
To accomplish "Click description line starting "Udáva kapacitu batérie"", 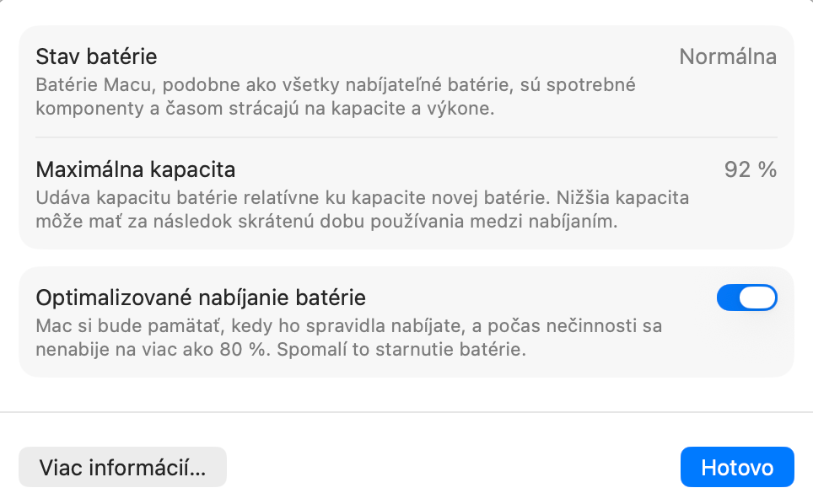I will pos(362,198).
